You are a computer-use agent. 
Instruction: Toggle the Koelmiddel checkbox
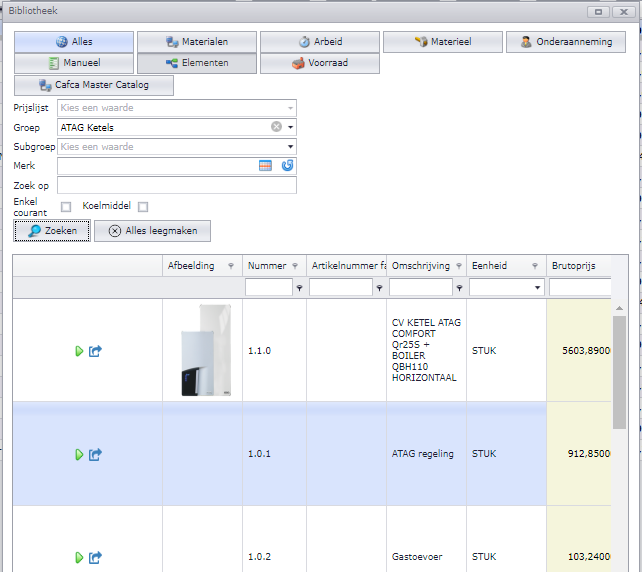coord(143,207)
